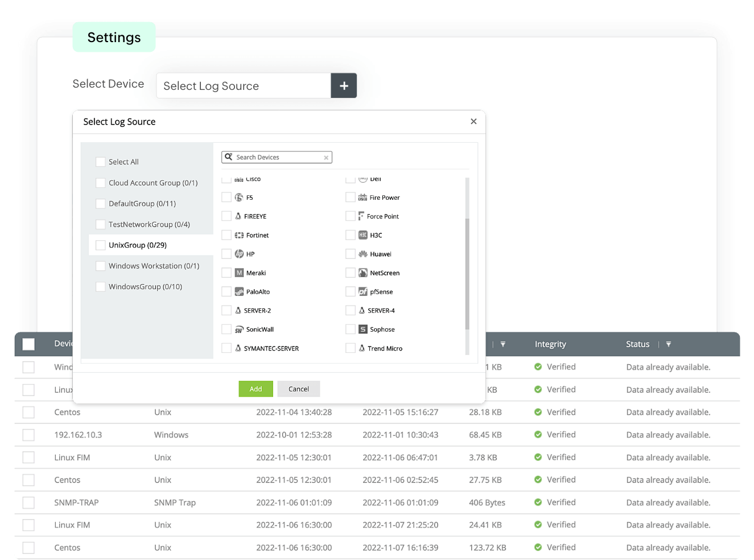The image size is (754, 560).
Task: Click the Sophose logo icon
Action: 362,330
